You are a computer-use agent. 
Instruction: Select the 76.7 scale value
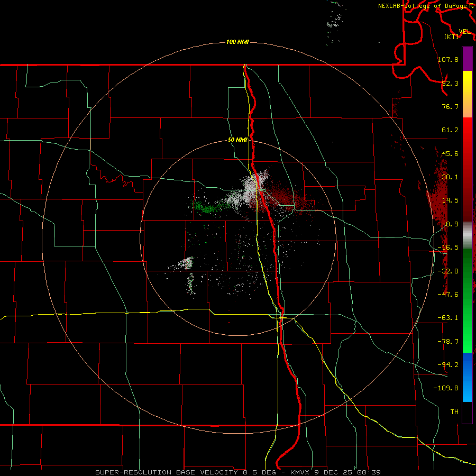pyautogui.click(x=450, y=106)
